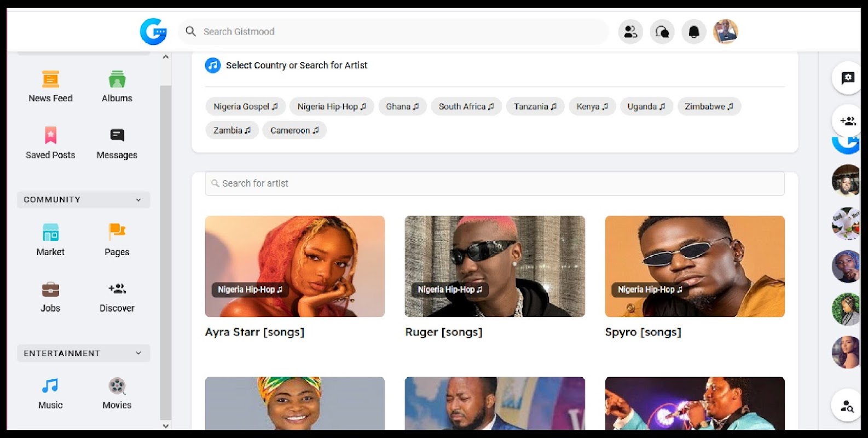Filter by Nigeria Hip-Hop chip in country list
The width and height of the screenshot is (868, 438).
point(332,106)
